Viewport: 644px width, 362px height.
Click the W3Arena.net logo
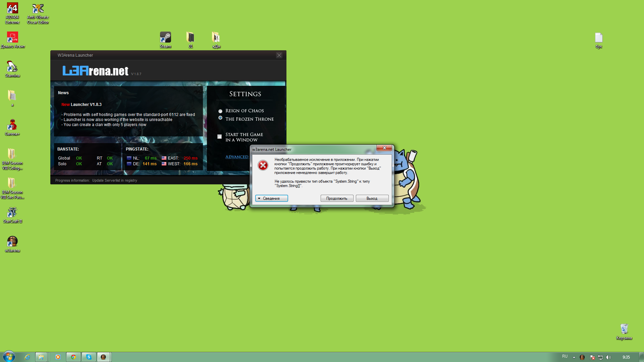coord(96,71)
